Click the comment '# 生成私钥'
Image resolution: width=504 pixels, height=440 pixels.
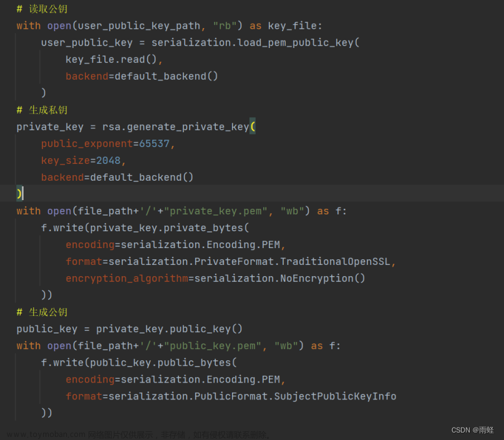coord(42,110)
